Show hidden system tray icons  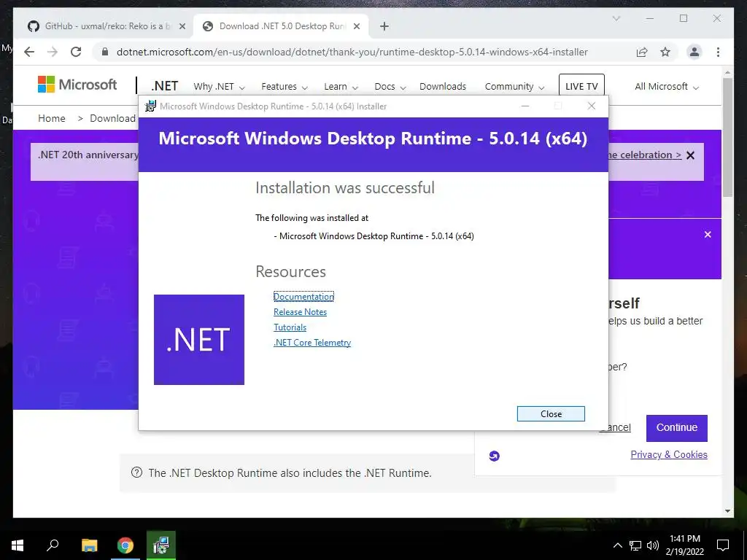(617, 545)
